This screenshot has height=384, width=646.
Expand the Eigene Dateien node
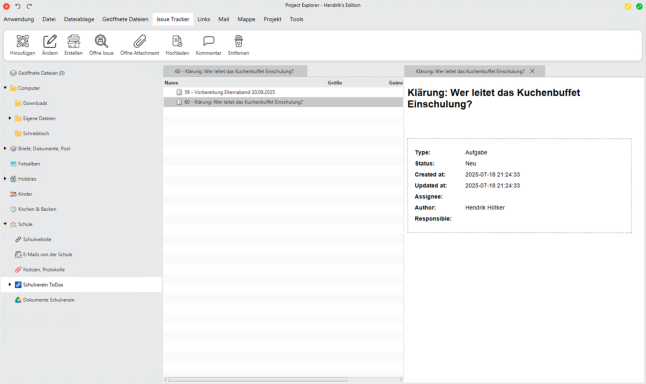tap(10, 118)
